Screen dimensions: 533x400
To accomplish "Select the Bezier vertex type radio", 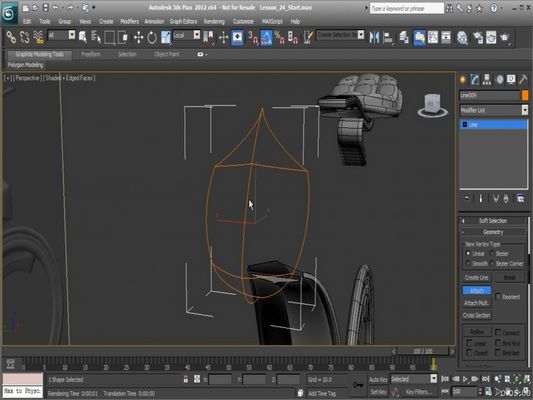I will (492, 254).
